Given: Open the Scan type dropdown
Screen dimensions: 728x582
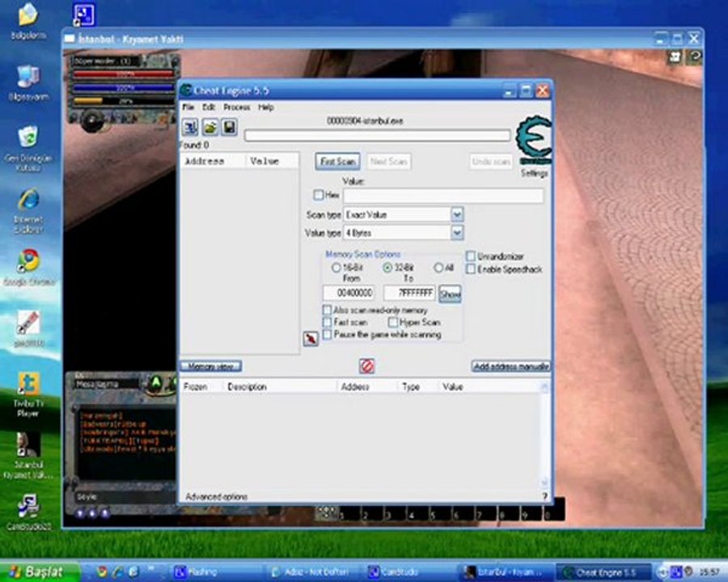Looking at the screenshot, I should [x=457, y=214].
